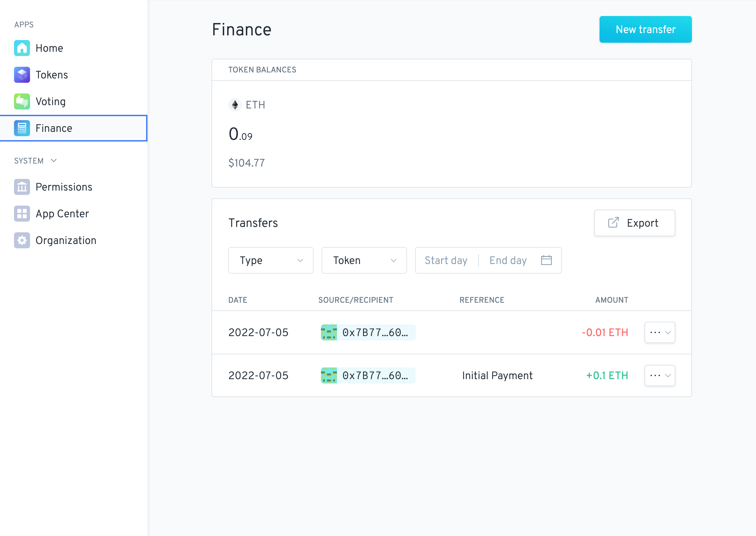
Task: Click the New transfer button
Action: coord(645,29)
